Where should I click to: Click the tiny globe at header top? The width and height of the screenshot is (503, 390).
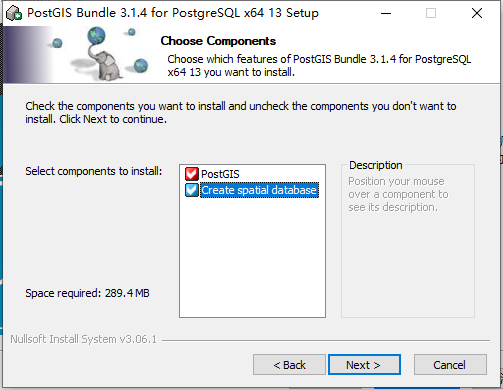click(132, 32)
